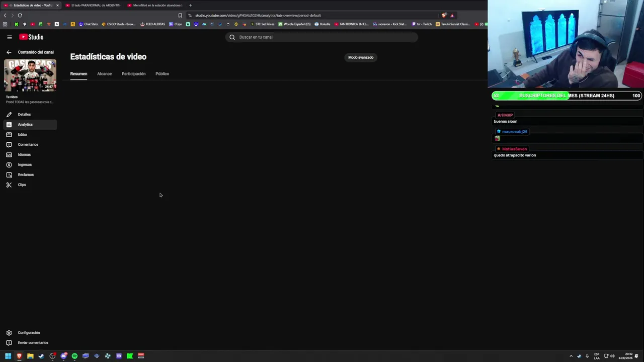Click the search magnifier icon
The height and width of the screenshot is (362, 644).
tap(232, 37)
